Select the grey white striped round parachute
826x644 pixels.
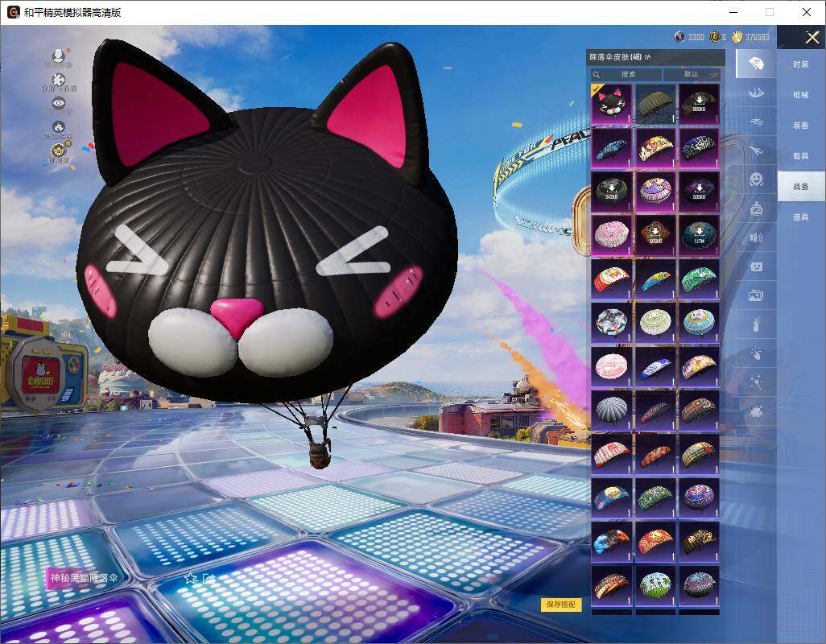click(x=611, y=410)
